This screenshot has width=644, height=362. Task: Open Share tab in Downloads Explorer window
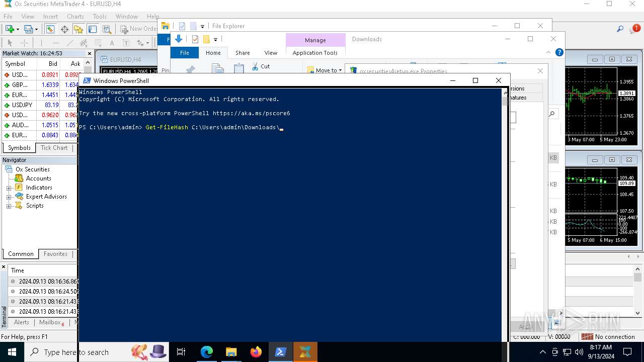pyautogui.click(x=243, y=53)
